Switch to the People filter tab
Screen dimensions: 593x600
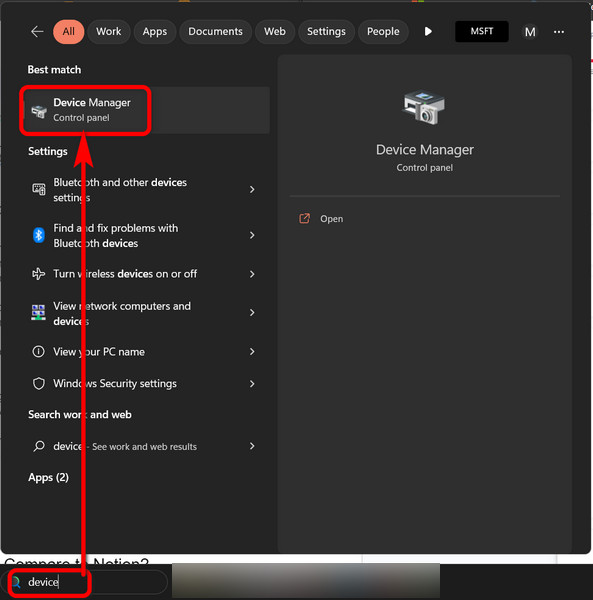(383, 32)
